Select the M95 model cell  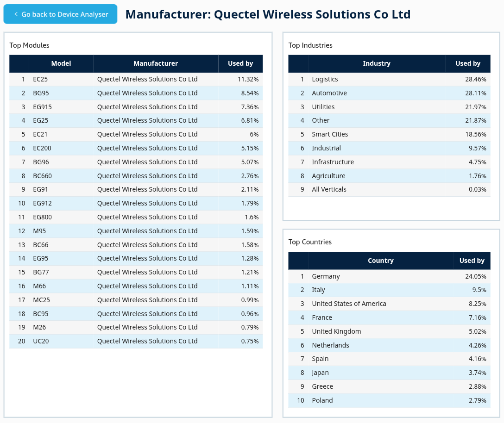point(61,231)
